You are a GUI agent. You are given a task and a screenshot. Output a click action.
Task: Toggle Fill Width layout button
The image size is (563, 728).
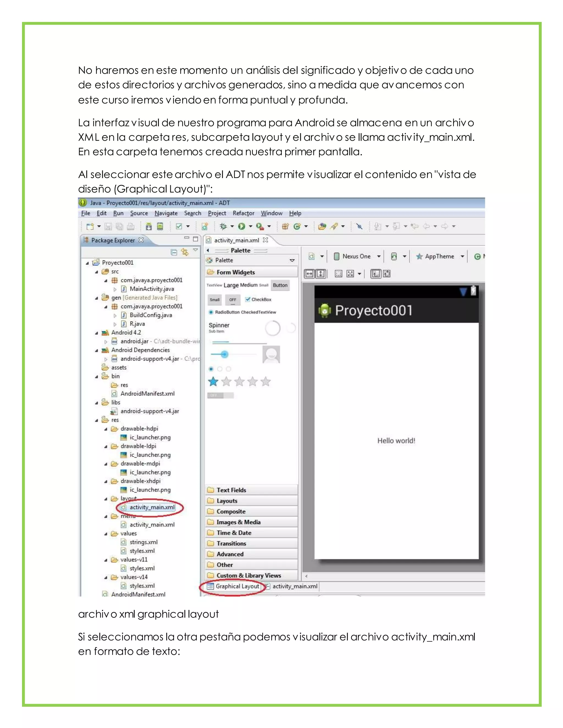click(310, 274)
